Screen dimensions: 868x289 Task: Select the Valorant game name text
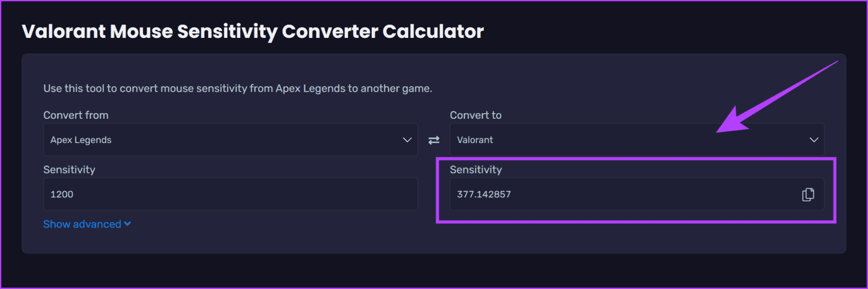click(x=475, y=140)
